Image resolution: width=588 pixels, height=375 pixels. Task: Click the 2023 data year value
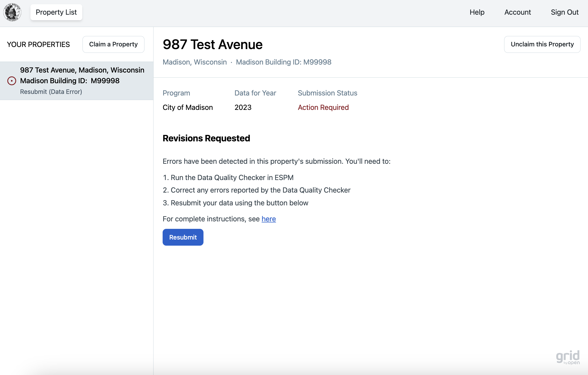243,107
